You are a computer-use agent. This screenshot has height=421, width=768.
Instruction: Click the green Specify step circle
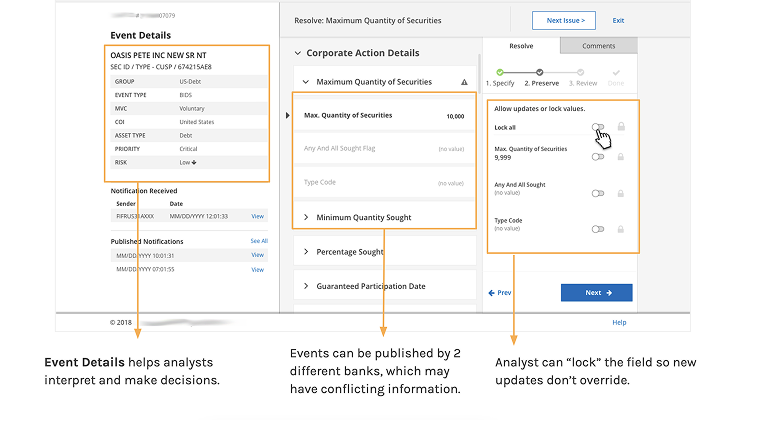click(x=500, y=72)
